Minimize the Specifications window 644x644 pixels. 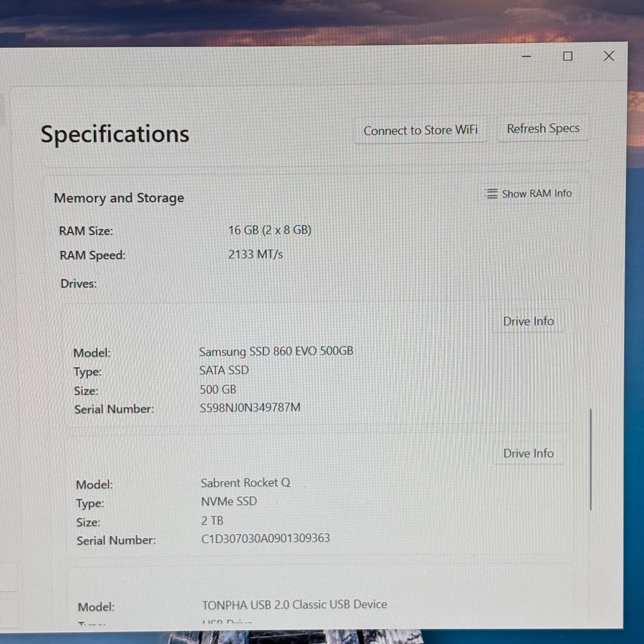[x=526, y=56]
